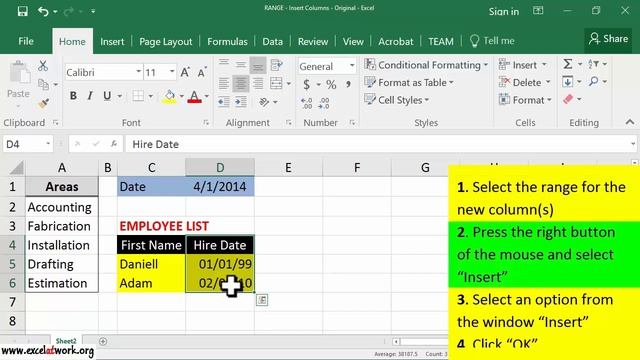Open the Delete cells dropdown arrow
The height and width of the screenshot is (360, 640).
[x=548, y=82]
